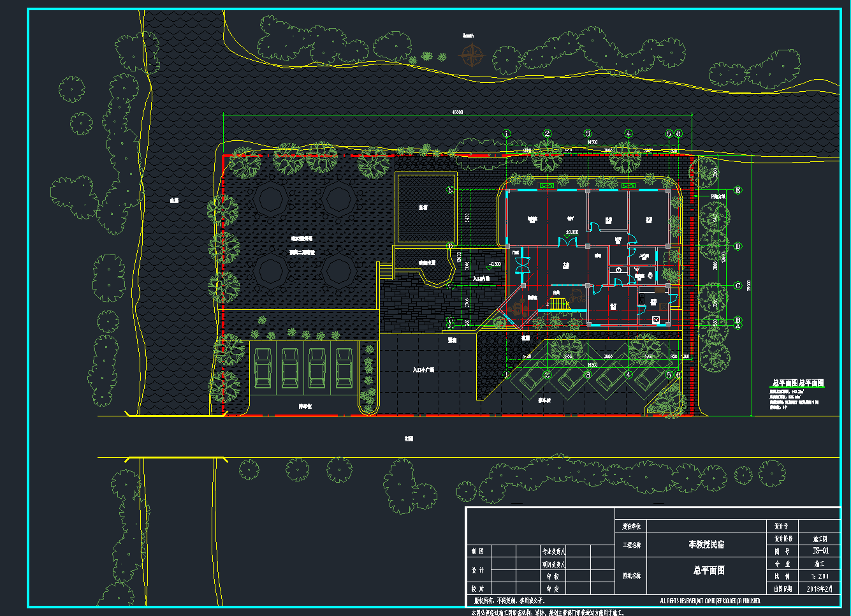Image resolution: width=851 pixels, height=616 pixels.
Task: Select axis bubble D on the right side
Action: pos(738,246)
